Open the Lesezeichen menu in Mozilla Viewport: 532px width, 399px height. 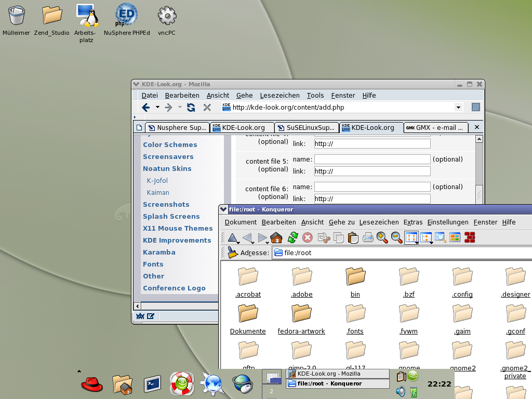tap(280, 96)
